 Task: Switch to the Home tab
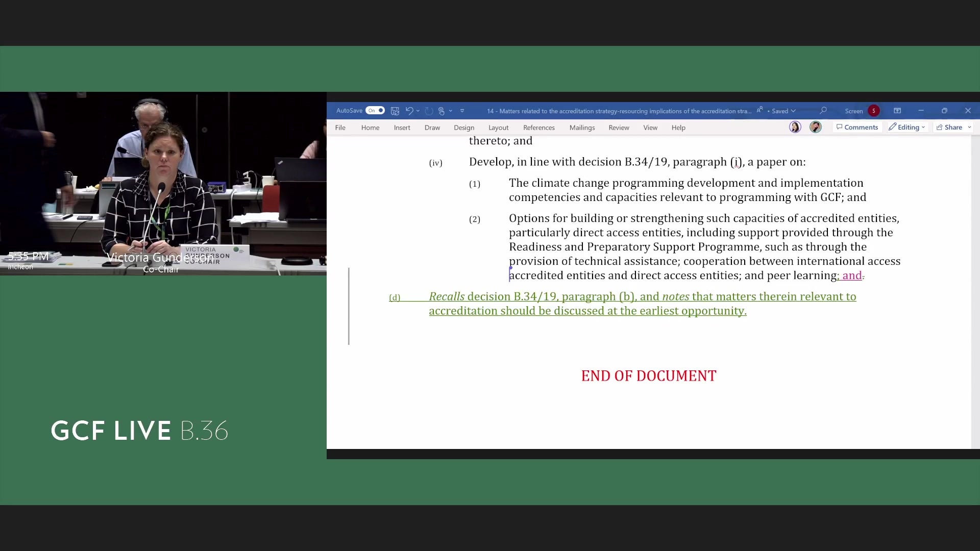click(x=370, y=128)
